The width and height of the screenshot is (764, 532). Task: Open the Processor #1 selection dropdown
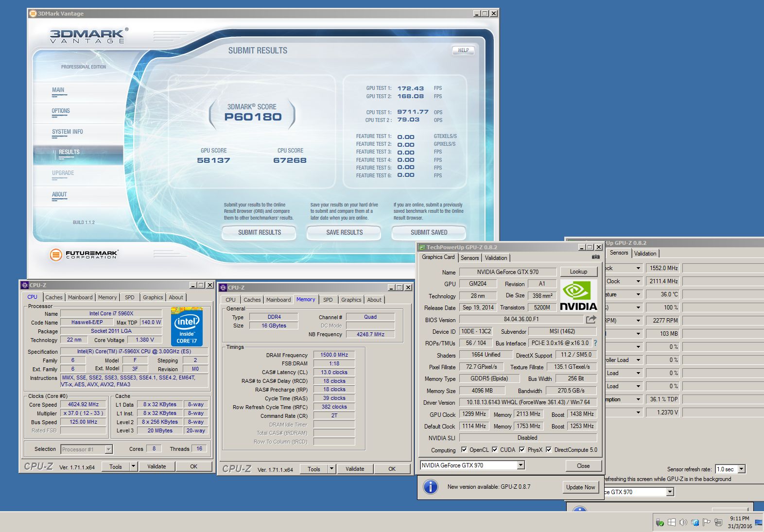(x=108, y=449)
